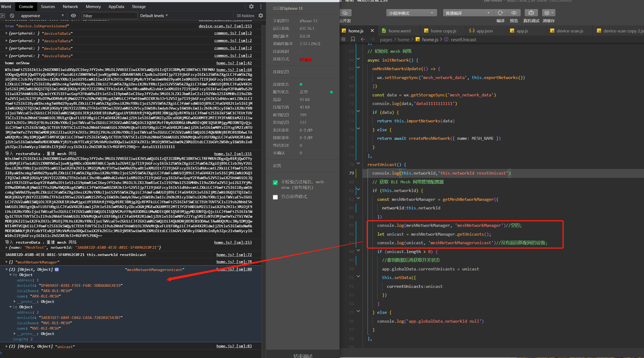644x358 pixels.
Task: Open the device-scan.js editor tab
Action: point(570,31)
